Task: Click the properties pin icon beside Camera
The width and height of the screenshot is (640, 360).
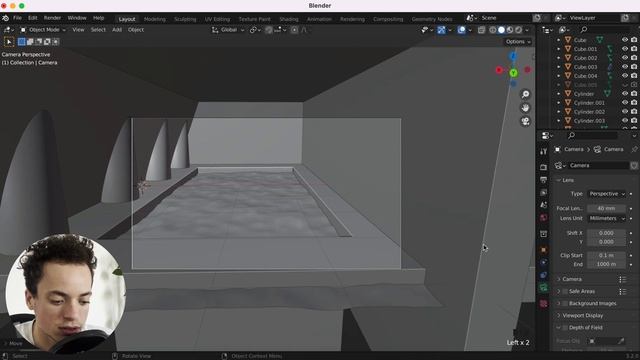Action: (634, 150)
